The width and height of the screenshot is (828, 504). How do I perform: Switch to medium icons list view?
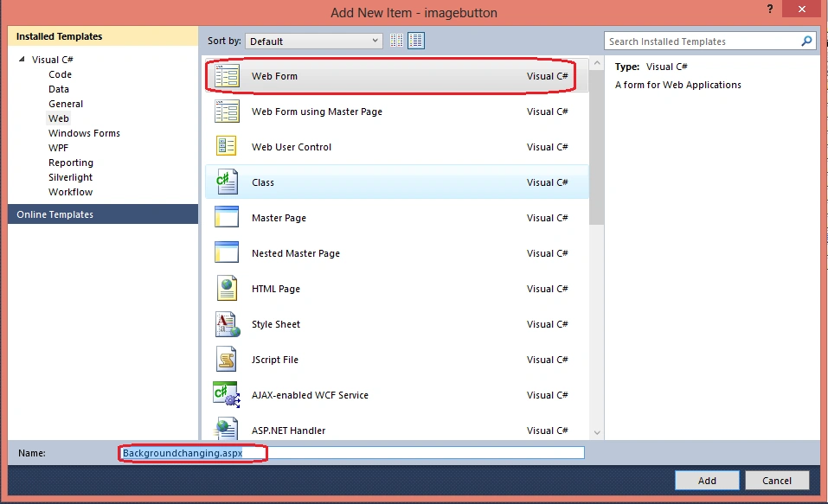point(416,41)
